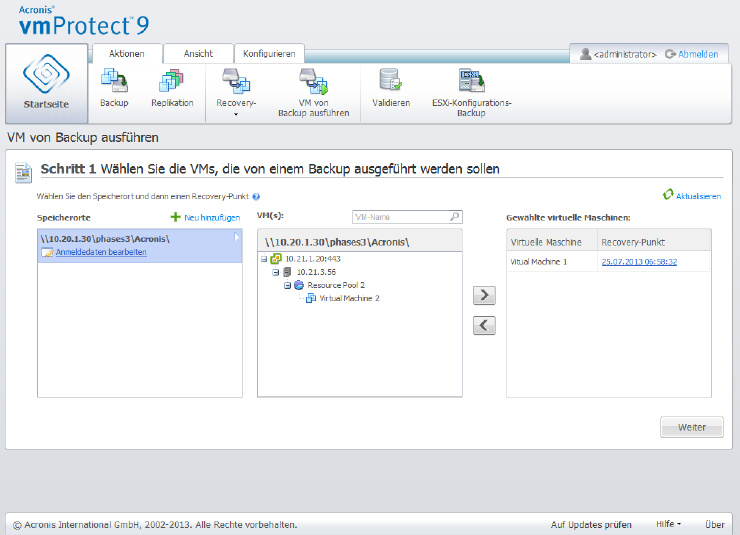Image resolution: width=740 pixels, height=535 pixels.
Task: Click the Recovery ribbon icon
Action: click(236, 81)
